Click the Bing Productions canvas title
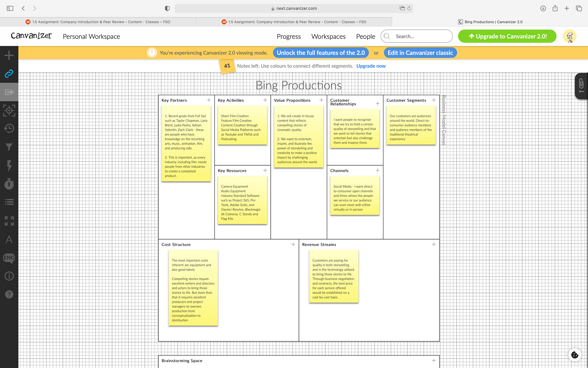 299,85
